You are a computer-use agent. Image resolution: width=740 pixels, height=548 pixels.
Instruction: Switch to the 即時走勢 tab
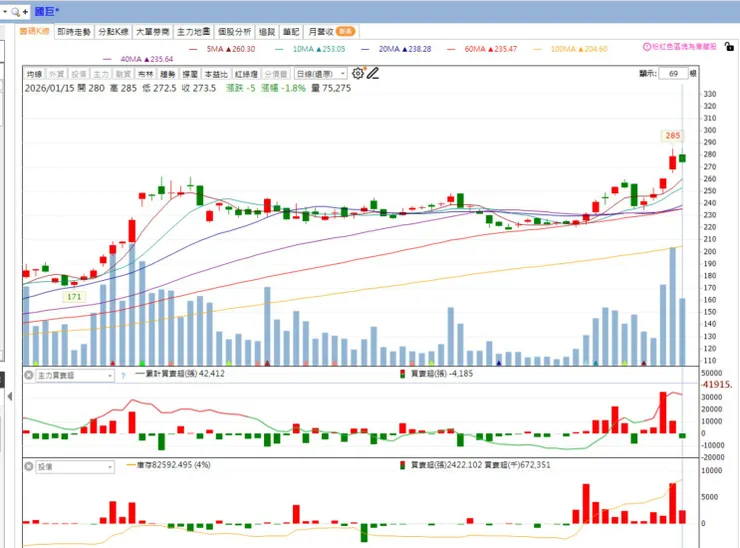[x=74, y=32]
